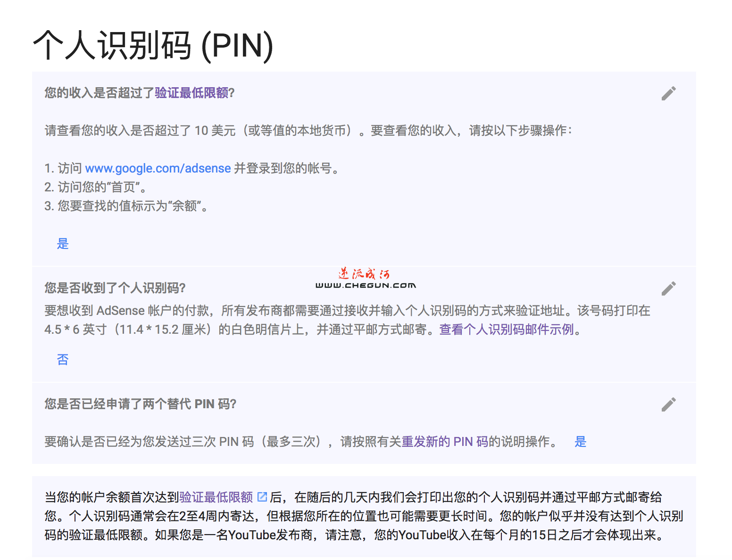Click the 是 answer for replacement PINs

click(x=581, y=442)
